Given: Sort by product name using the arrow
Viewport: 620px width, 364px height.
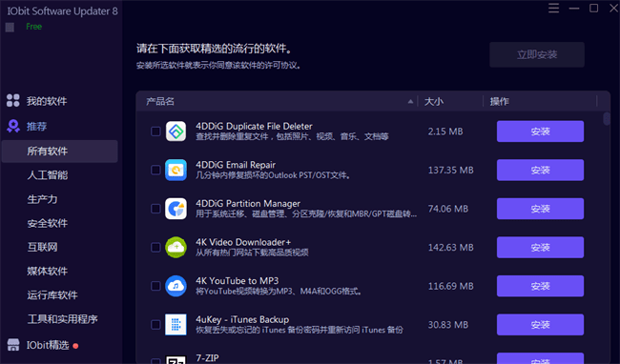Looking at the screenshot, I should [x=410, y=101].
